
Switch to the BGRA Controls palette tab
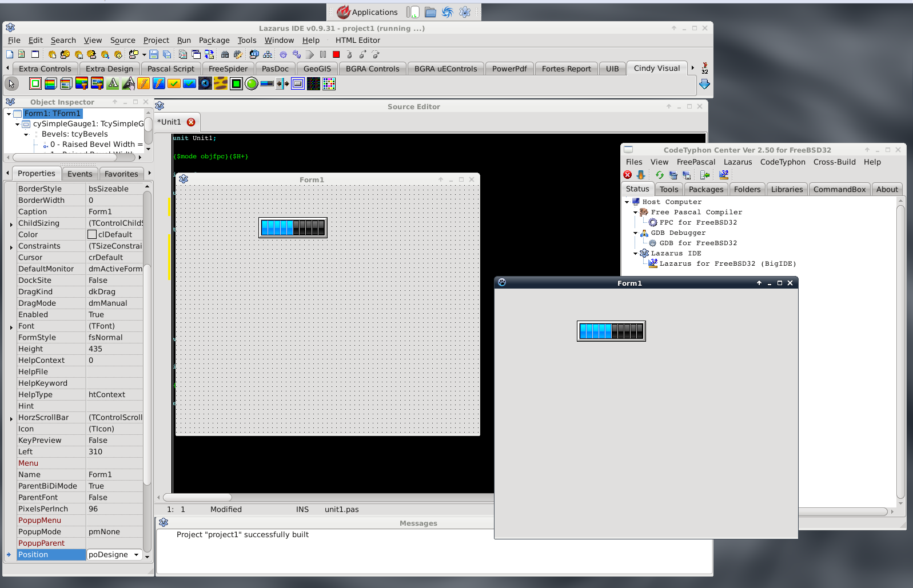click(372, 69)
